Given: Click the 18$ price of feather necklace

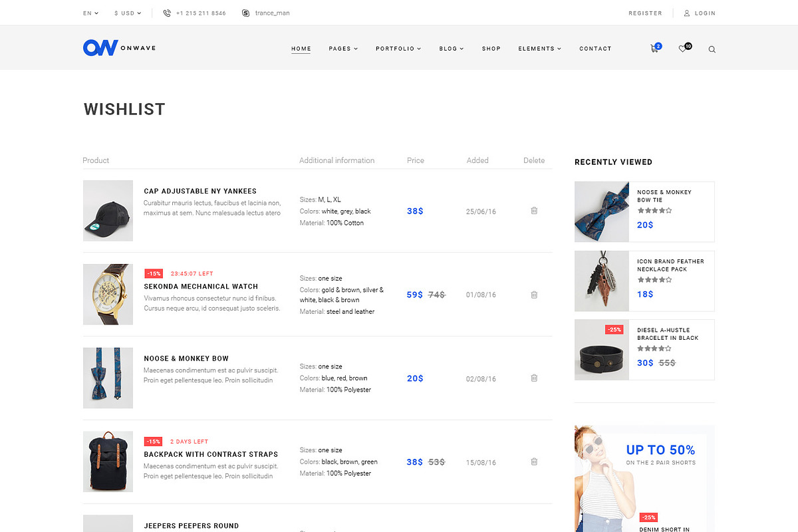Looking at the screenshot, I should click(x=645, y=294).
